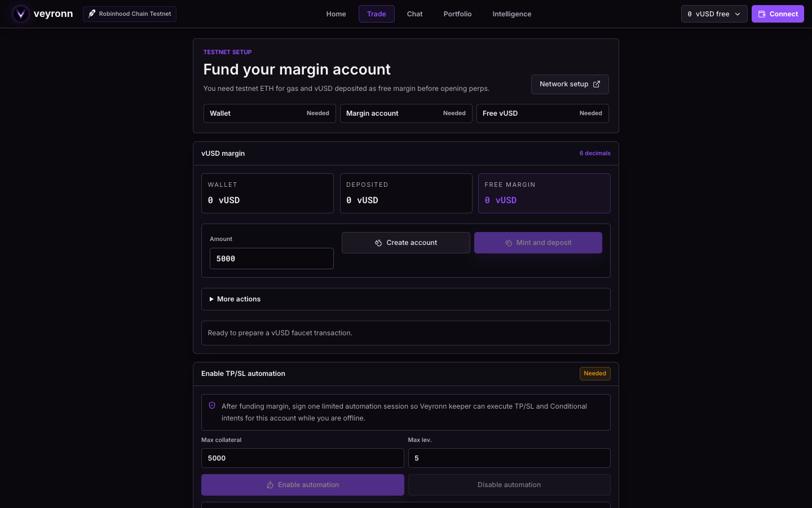Click the 'Enable TP/SL automation' title

243,374
